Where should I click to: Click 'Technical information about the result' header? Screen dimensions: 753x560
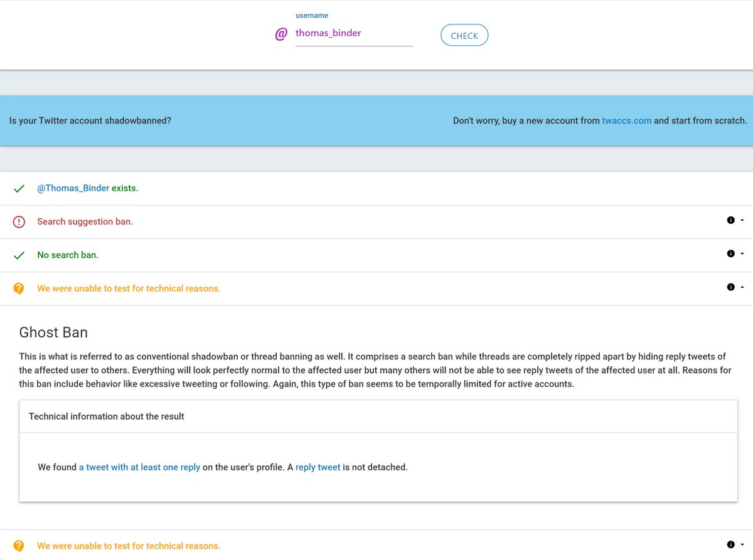(x=107, y=416)
